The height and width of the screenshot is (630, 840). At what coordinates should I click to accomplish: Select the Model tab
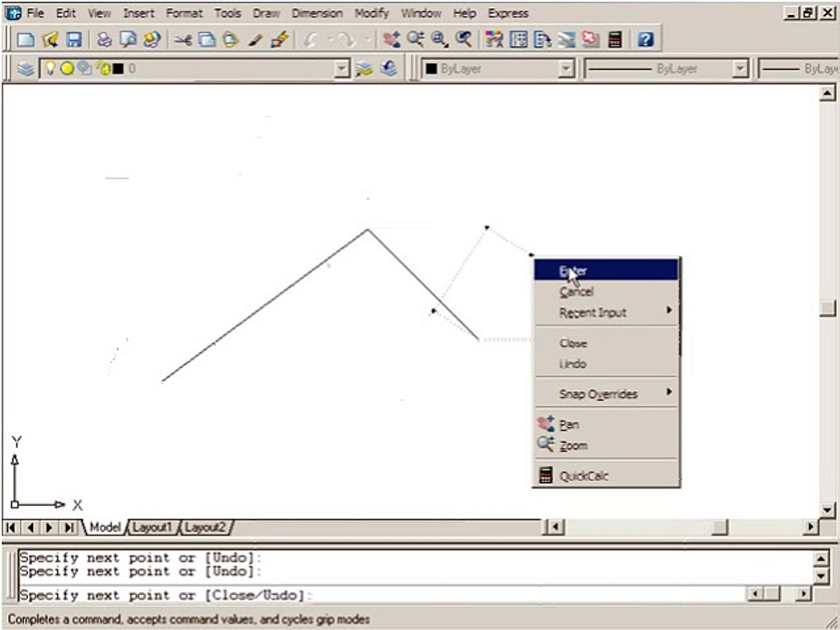(104, 527)
